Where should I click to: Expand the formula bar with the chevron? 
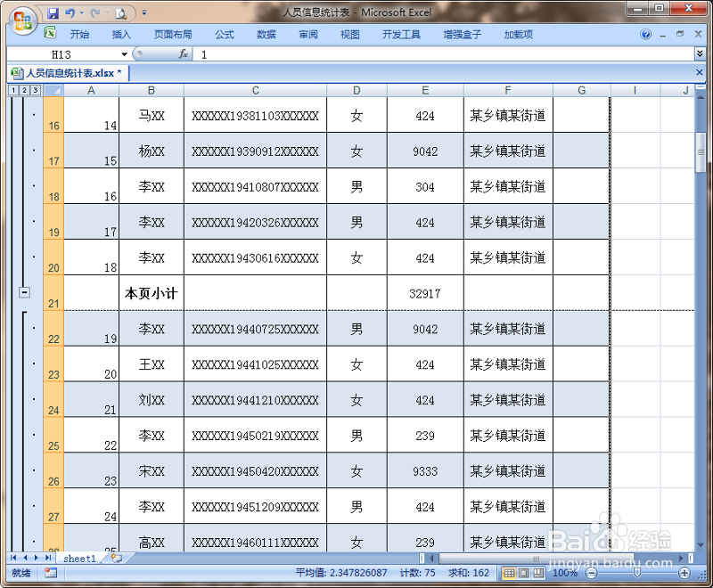point(700,54)
